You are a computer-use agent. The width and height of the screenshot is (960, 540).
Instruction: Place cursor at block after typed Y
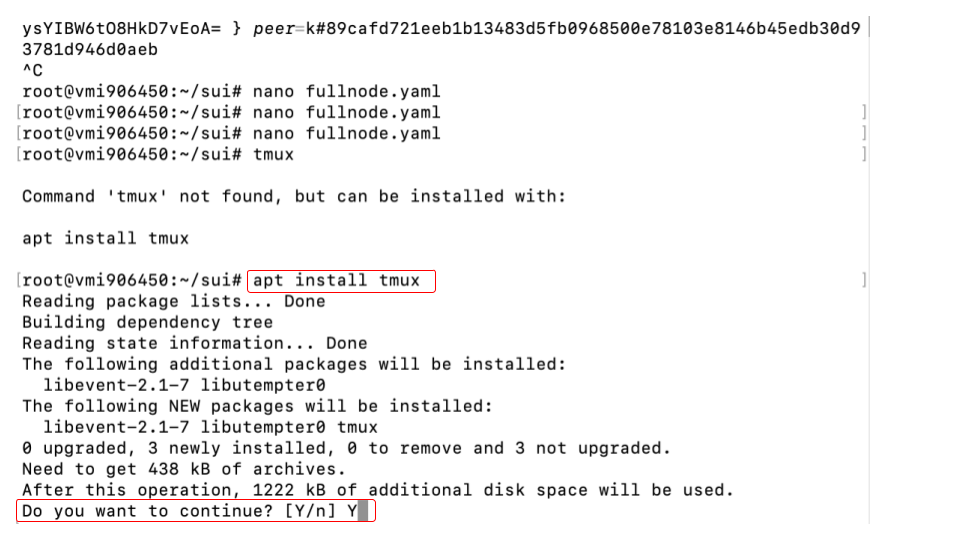363,511
